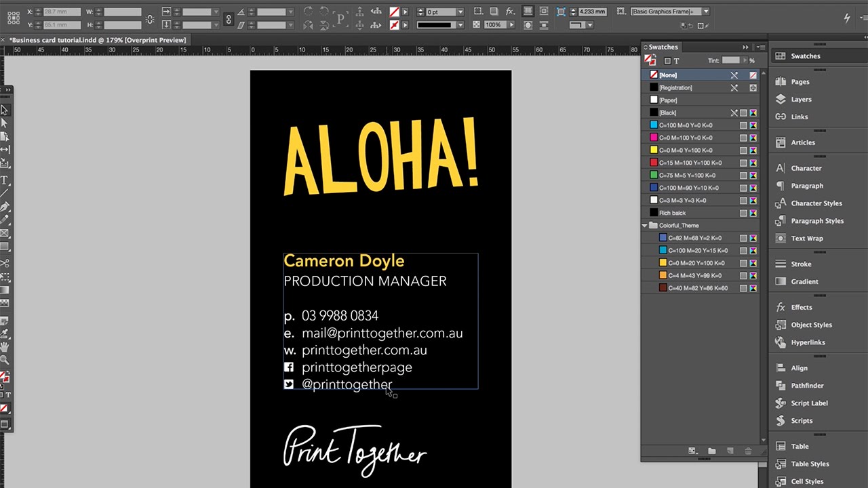
Task: Open the Swatches panel flyout menu
Action: coord(760,47)
